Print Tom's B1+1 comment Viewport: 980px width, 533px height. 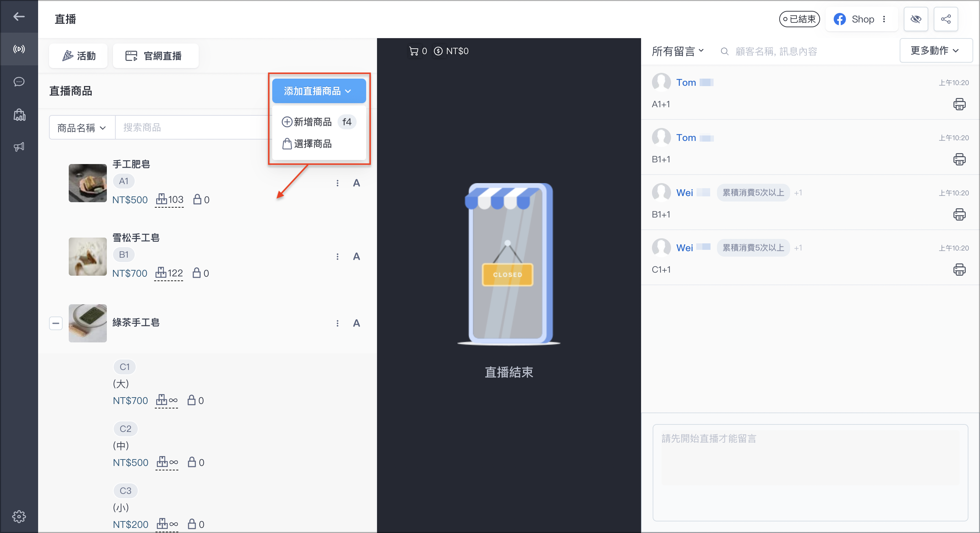[959, 159]
